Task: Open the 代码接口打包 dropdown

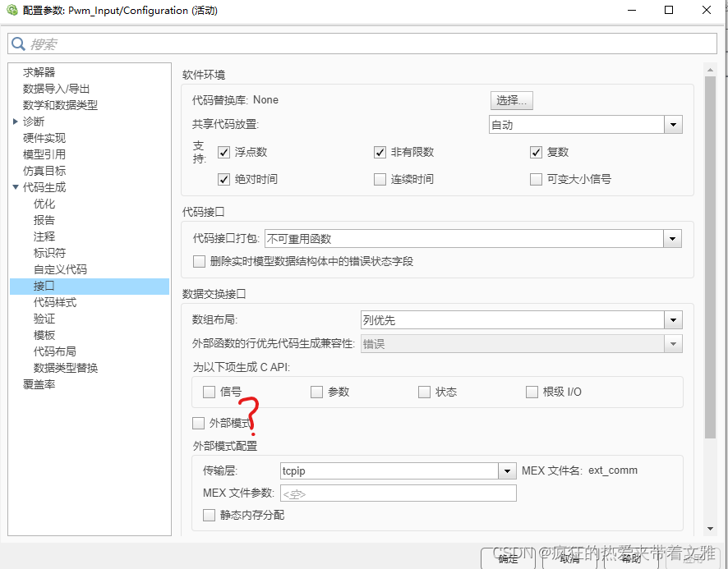Action: click(673, 237)
